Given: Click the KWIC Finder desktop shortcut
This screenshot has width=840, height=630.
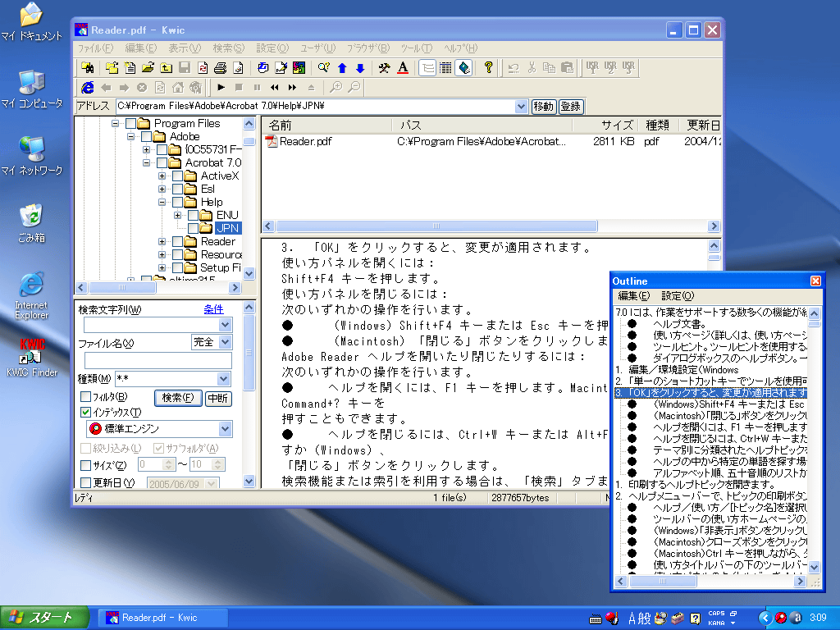Looking at the screenshot, I should point(32,358).
